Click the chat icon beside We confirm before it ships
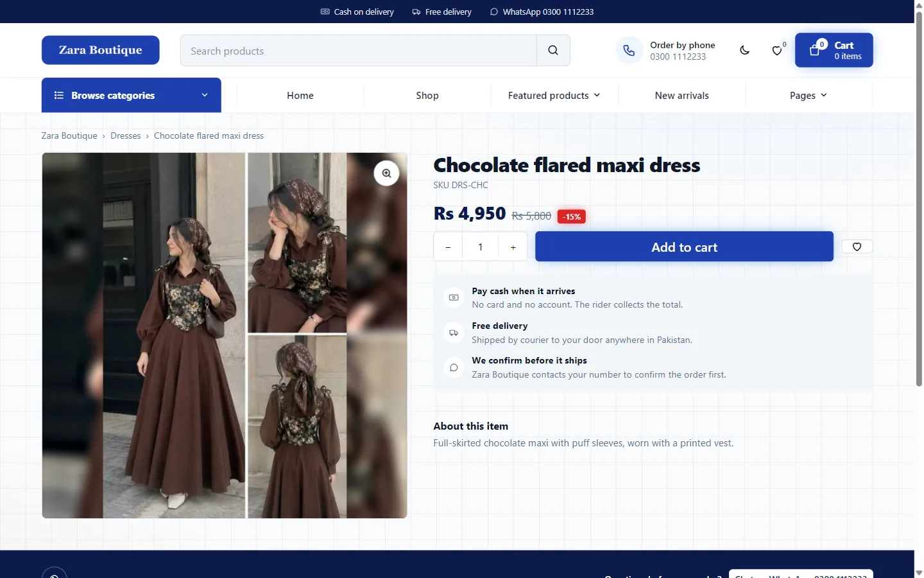 (x=454, y=367)
